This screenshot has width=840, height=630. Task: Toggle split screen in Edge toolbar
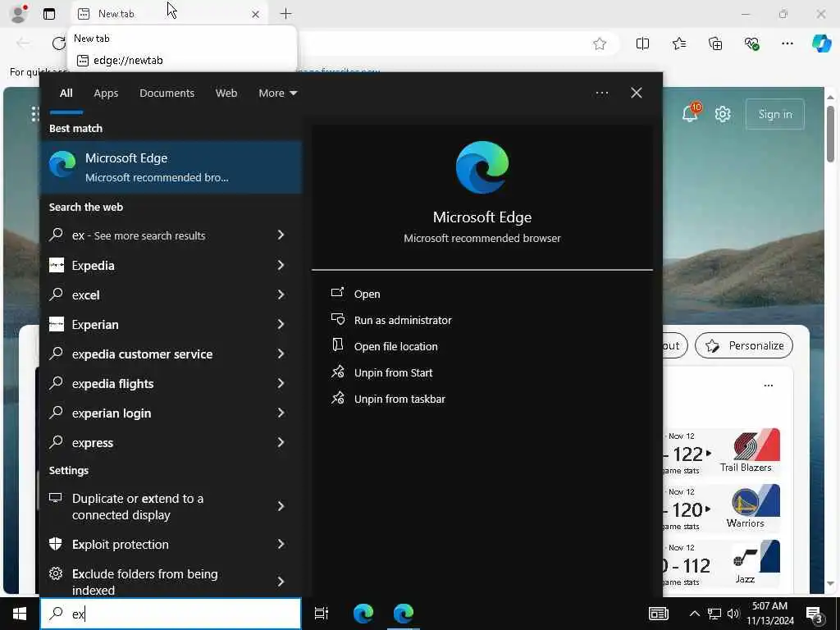coord(642,44)
